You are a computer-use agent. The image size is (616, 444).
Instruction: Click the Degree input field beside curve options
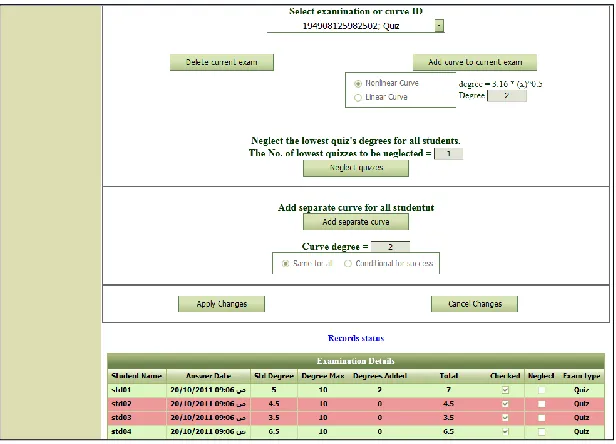click(x=507, y=96)
